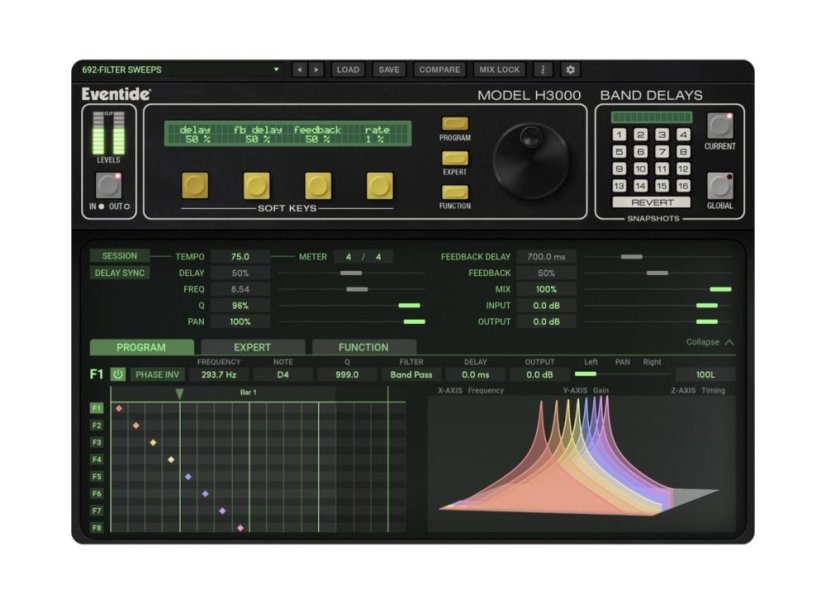Click the info (i) icon in the toolbar
Viewport: 826px width, 604px height.
tap(542, 70)
